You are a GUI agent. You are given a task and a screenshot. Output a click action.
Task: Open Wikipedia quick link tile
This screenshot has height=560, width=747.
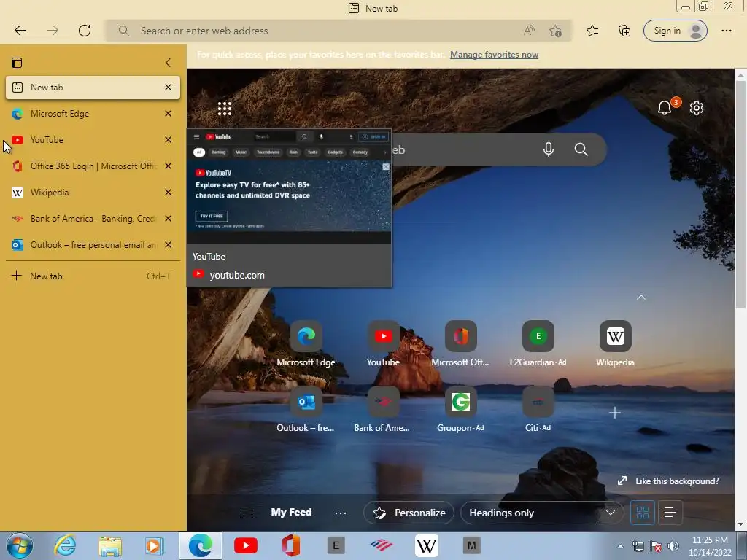coord(615,344)
